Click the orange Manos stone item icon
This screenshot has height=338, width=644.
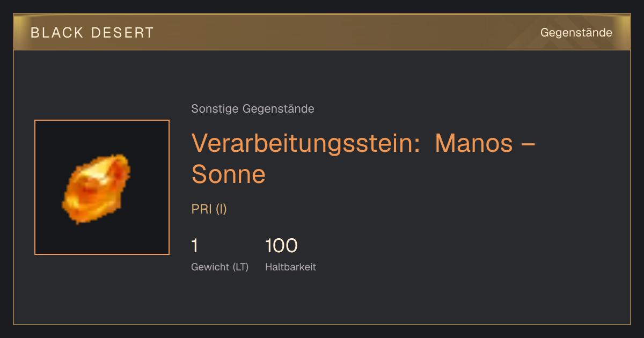97,188
